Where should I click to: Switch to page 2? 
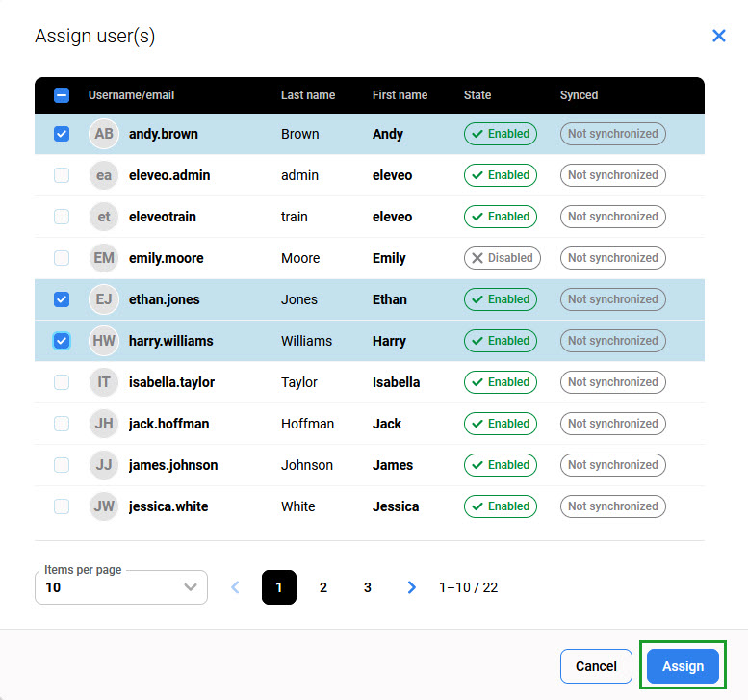(323, 587)
